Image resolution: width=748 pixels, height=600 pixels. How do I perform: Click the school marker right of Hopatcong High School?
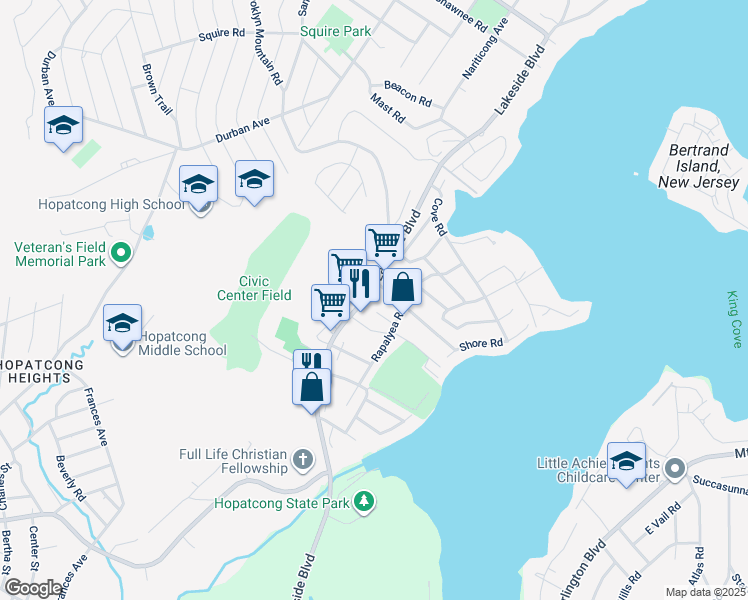254,180
